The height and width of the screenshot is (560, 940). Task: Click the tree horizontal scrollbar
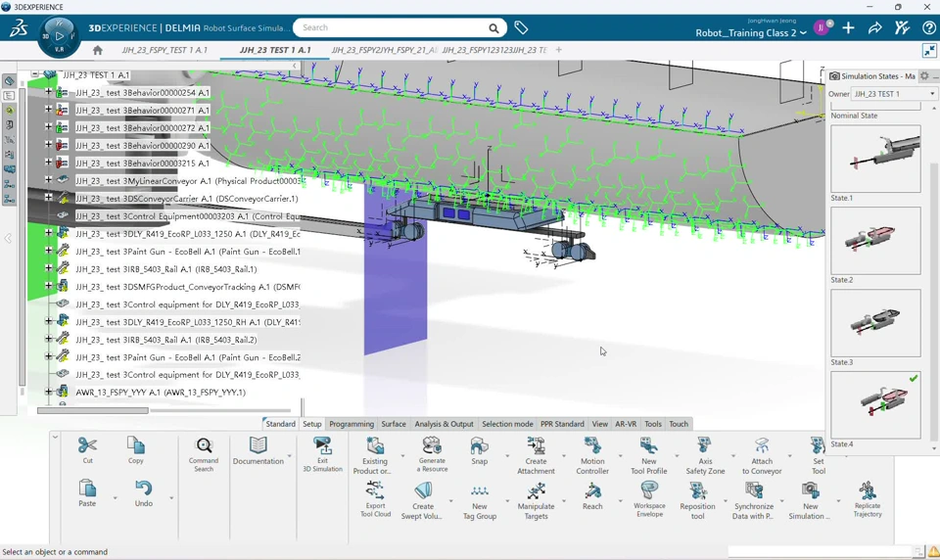tap(93, 411)
